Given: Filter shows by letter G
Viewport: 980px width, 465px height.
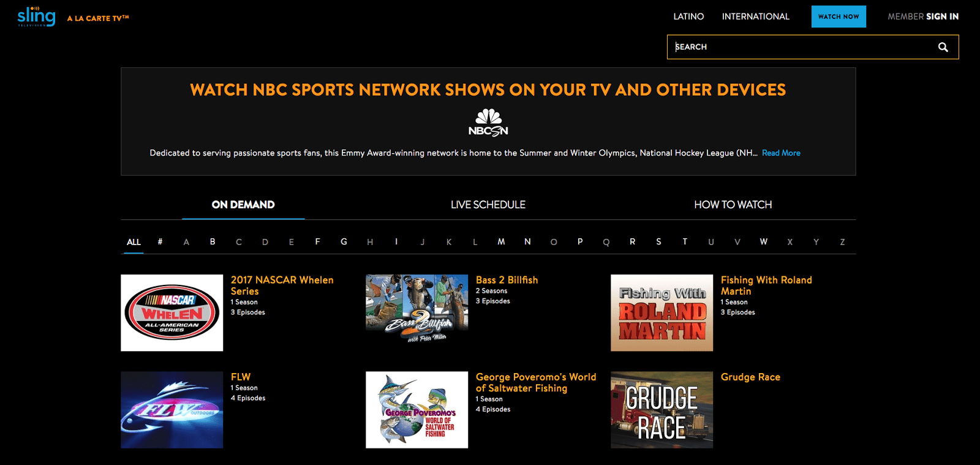Looking at the screenshot, I should [x=344, y=242].
